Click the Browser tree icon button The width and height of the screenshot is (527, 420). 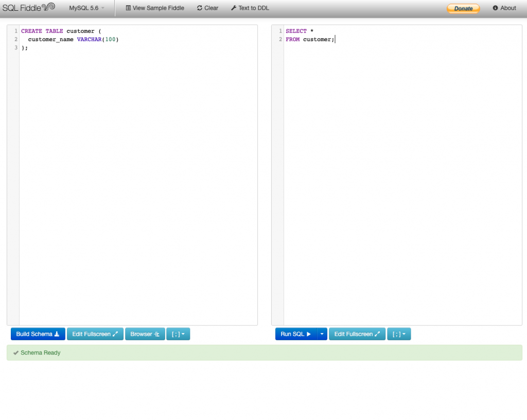pos(145,334)
